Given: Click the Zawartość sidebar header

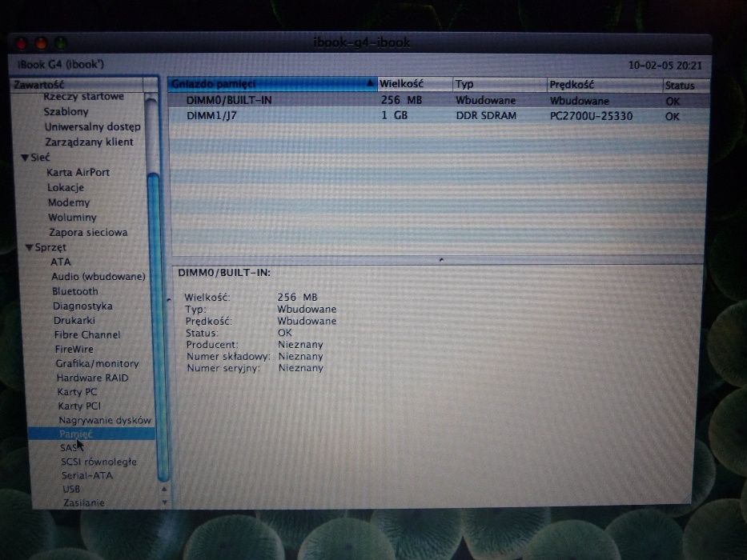Looking at the screenshot, I should (x=77, y=85).
